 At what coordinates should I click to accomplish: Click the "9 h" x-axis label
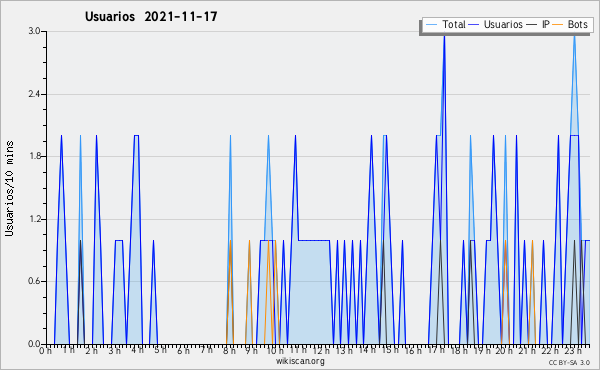(252, 351)
